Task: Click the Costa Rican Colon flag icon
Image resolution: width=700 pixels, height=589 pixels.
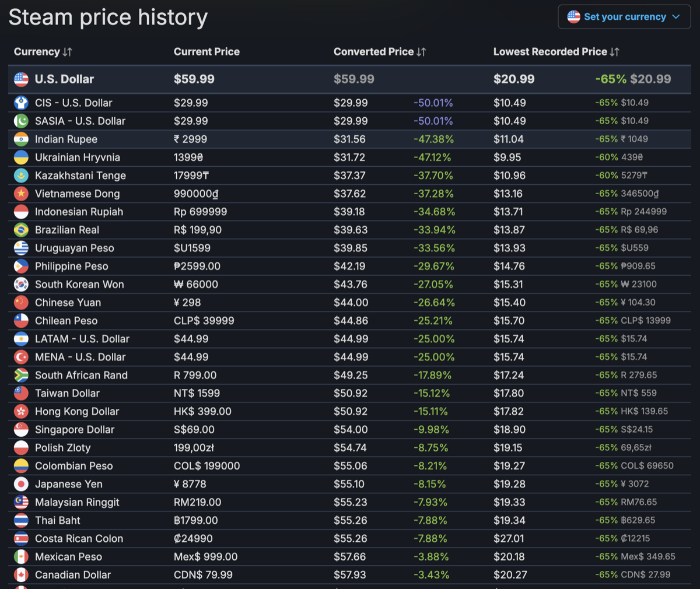Action: 21,538
